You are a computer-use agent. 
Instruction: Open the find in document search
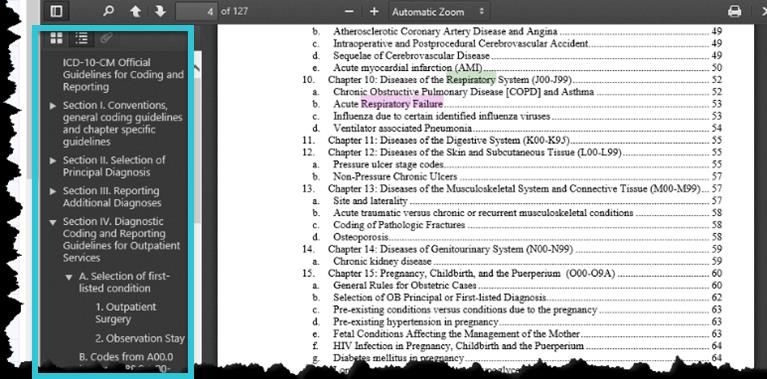(109, 11)
